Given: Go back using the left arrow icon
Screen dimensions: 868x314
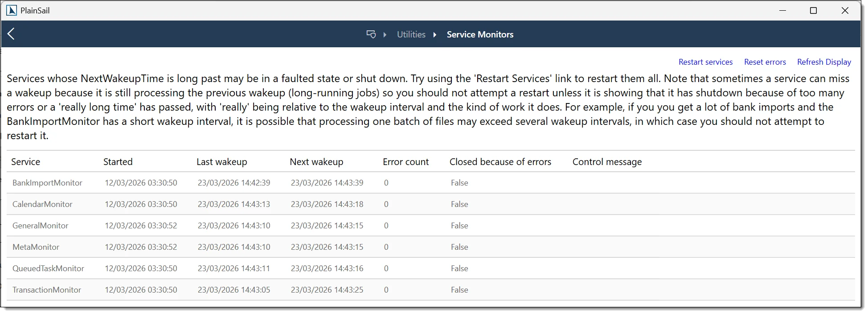Looking at the screenshot, I should (x=11, y=34).
